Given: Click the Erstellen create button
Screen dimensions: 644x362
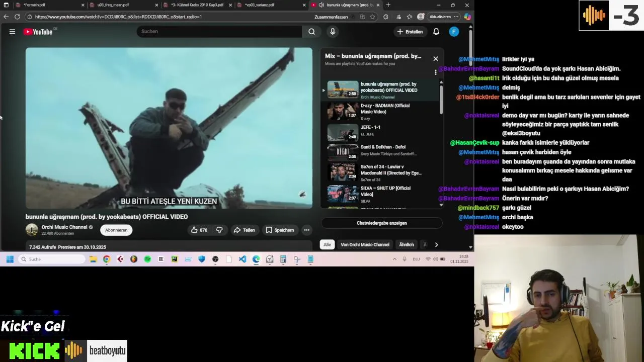Looking at the screenshot, I should [x=410, y=32].
